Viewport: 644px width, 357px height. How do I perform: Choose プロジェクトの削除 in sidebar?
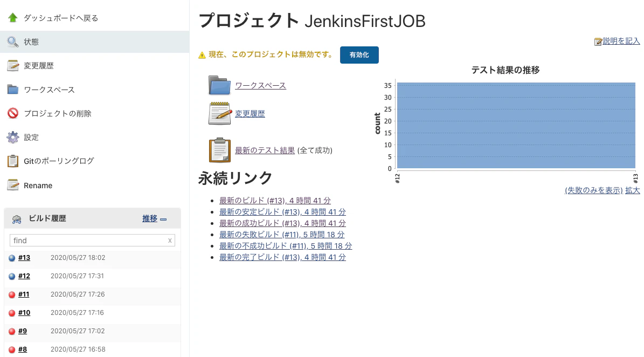coord(58,113)
